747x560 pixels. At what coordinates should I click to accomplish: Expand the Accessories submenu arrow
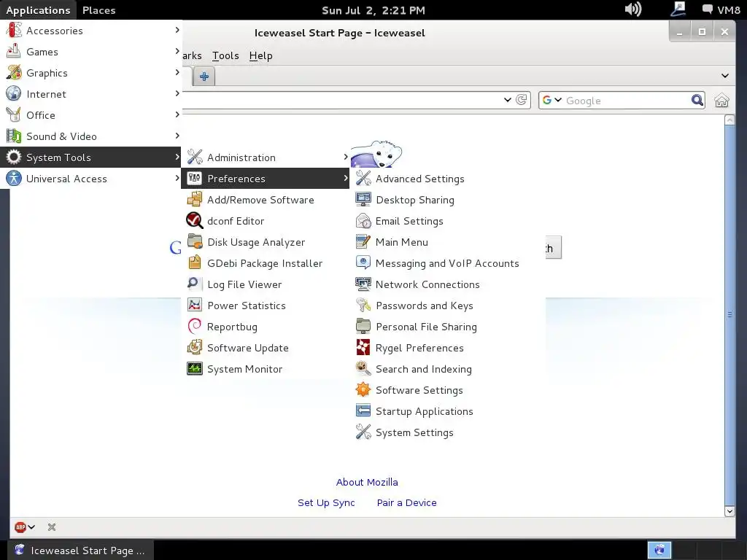tap(177, 30)
